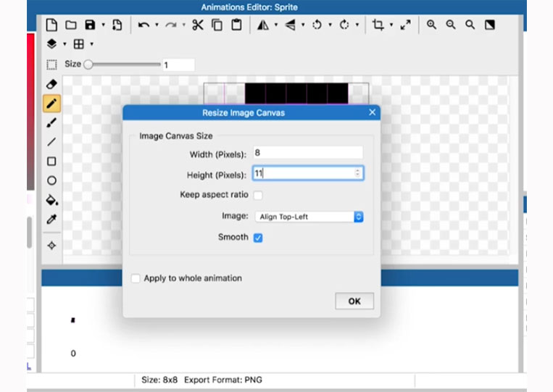Expand the grid options arrow
553x392 pixels.
(92, 44)
